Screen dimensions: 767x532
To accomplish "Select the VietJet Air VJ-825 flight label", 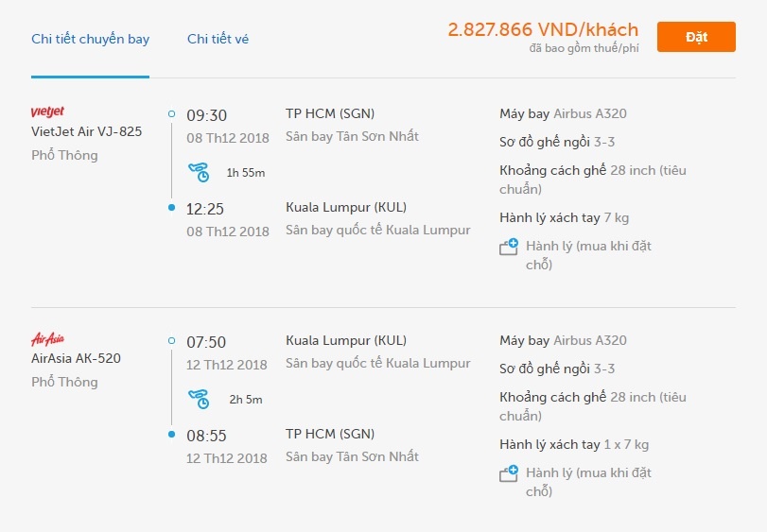I will coord(87,132).
